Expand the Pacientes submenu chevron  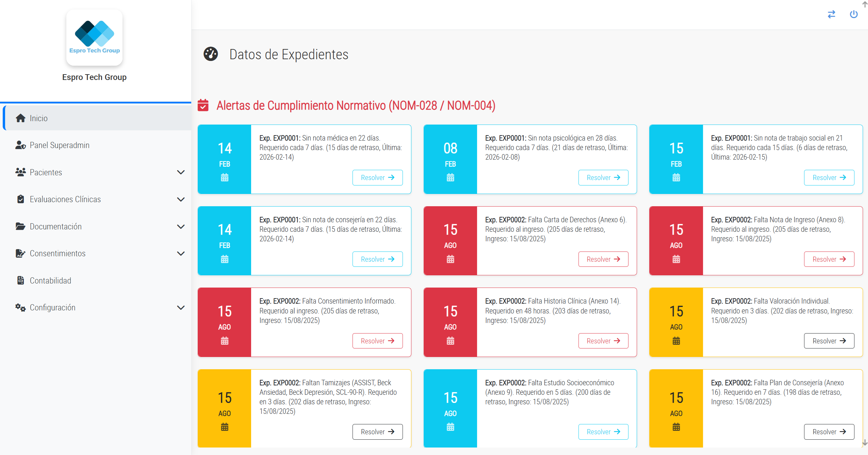pyautogui.click(x=181, y=172)
